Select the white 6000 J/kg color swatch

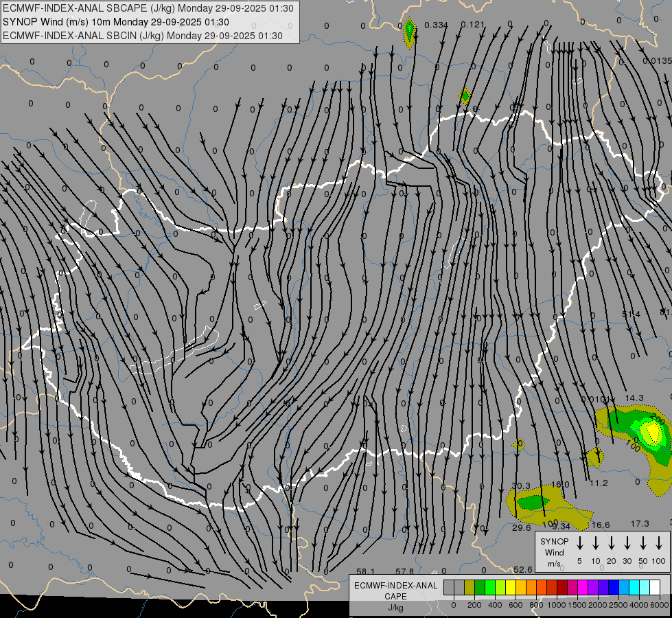[655, 587]
